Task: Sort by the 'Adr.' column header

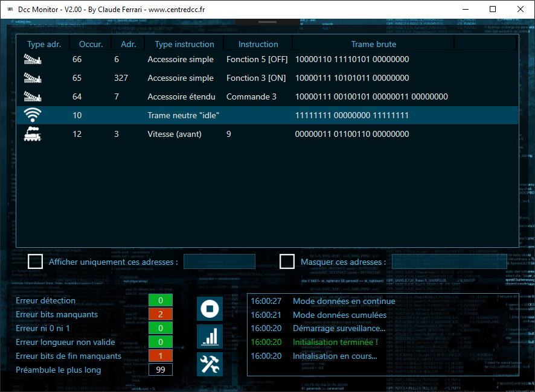Action: [128, 44]
